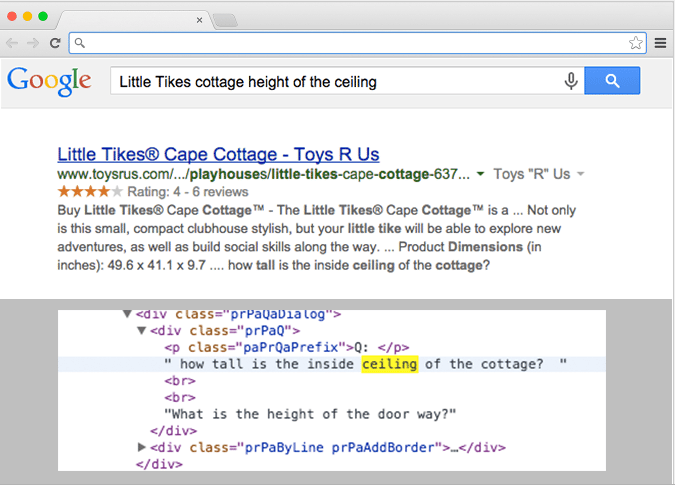Screen dimensions: 675x485
Task: Click the macOS yellow minimize button
Action: point(27,16)
